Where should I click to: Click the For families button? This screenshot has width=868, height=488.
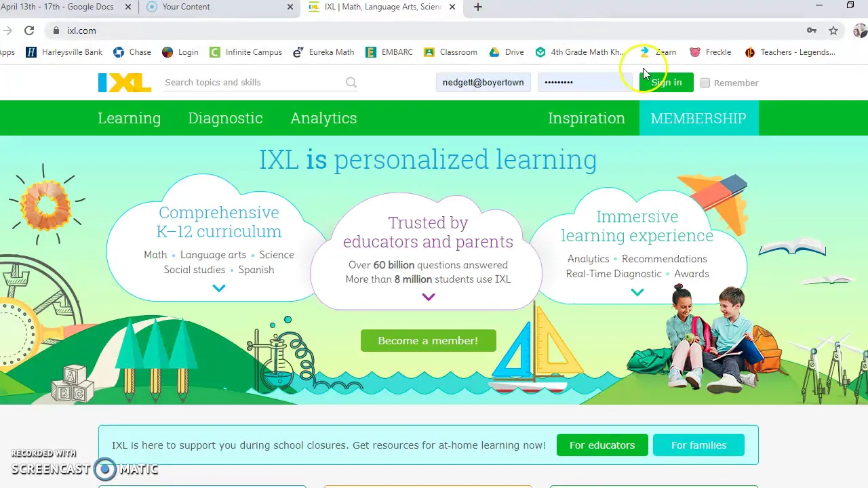698,445
